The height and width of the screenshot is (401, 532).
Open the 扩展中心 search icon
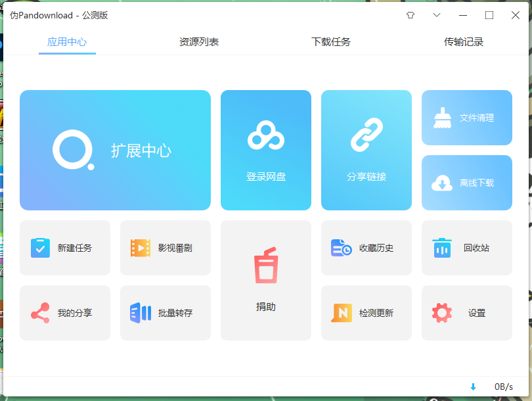[x=74, y=150]
